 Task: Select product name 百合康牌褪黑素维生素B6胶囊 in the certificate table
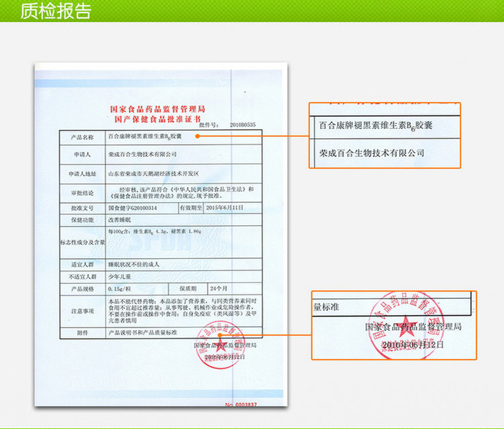(x=145, y=136)
